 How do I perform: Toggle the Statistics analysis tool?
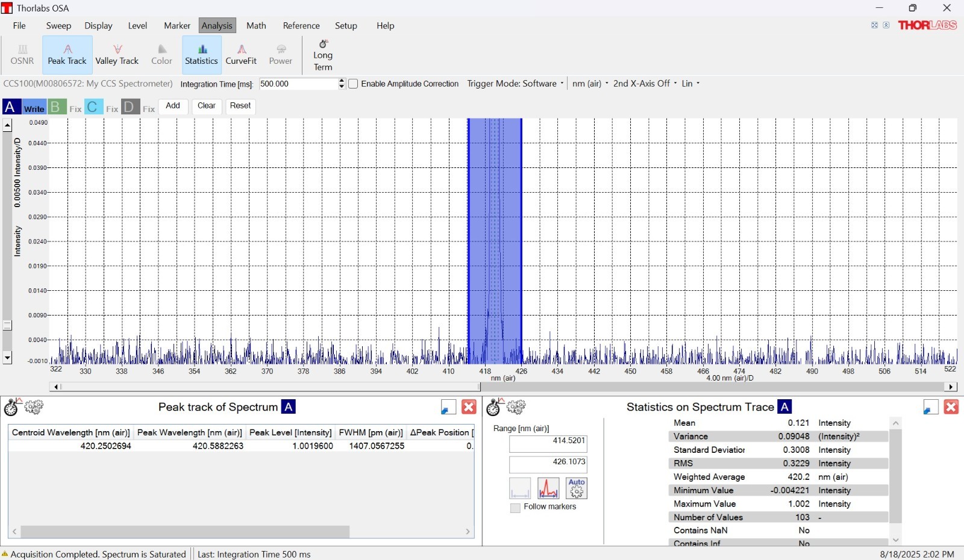coord(201,54)
